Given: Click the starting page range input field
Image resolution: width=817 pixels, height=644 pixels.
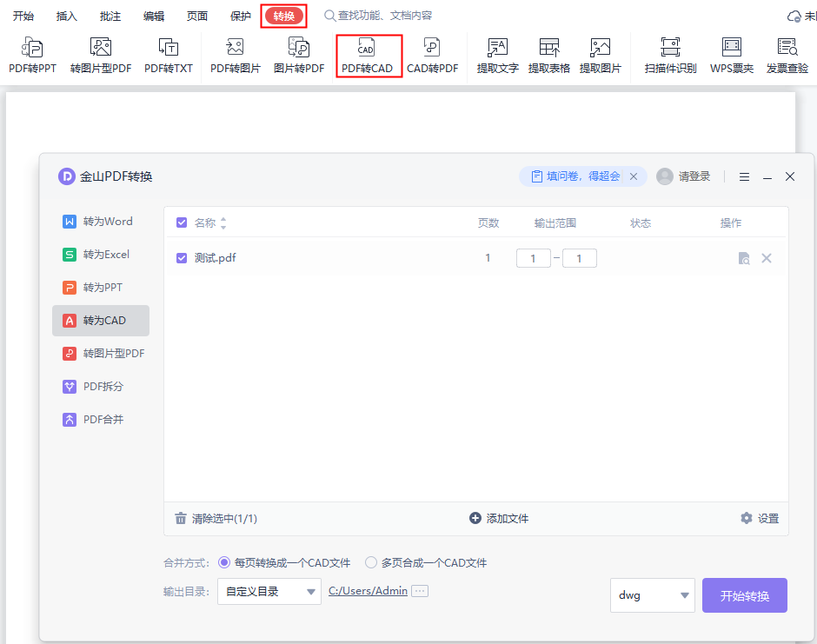Looking at the screenshot, I should pyautogui.click(x=534, y=257).
